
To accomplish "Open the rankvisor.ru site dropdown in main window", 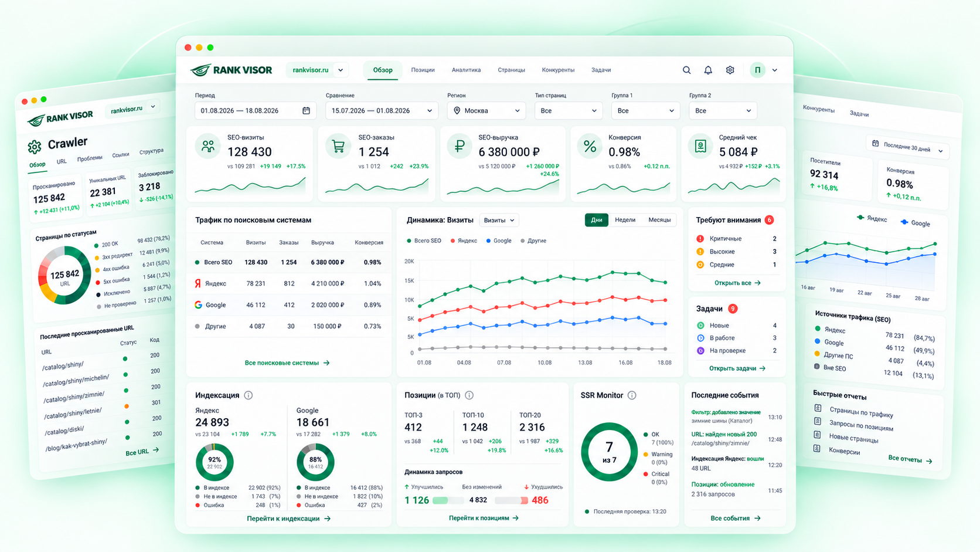I will (318, 70).
